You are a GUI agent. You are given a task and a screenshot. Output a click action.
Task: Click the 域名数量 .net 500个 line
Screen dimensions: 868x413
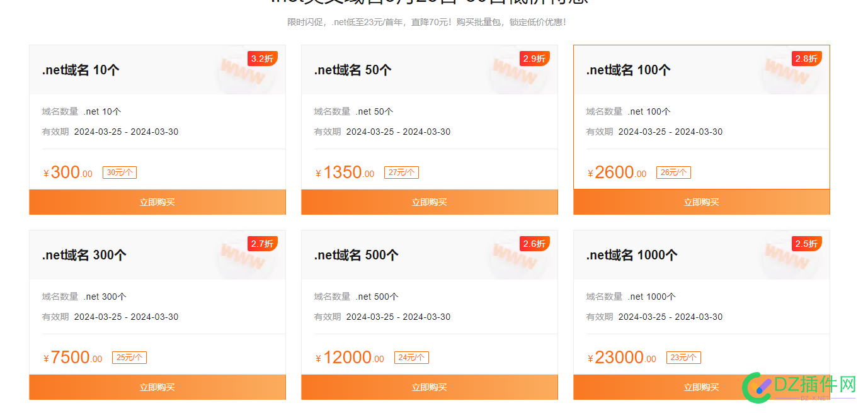(357, 297)
